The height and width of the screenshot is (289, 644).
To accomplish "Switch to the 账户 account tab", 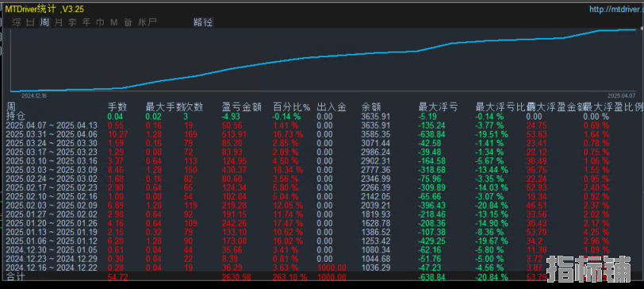I will 148,22.
